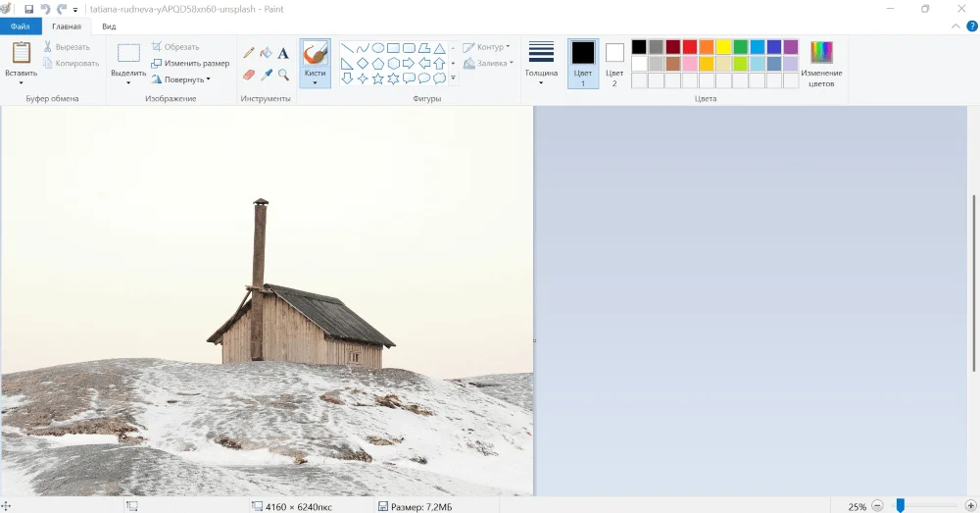Click the Magnifier zoom tool
The width and height of the screenshot is (980, 513).
[283, 75]
